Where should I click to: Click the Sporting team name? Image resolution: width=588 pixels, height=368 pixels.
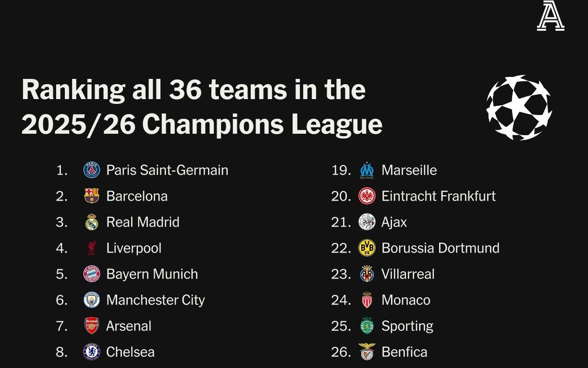pos(407,326)
